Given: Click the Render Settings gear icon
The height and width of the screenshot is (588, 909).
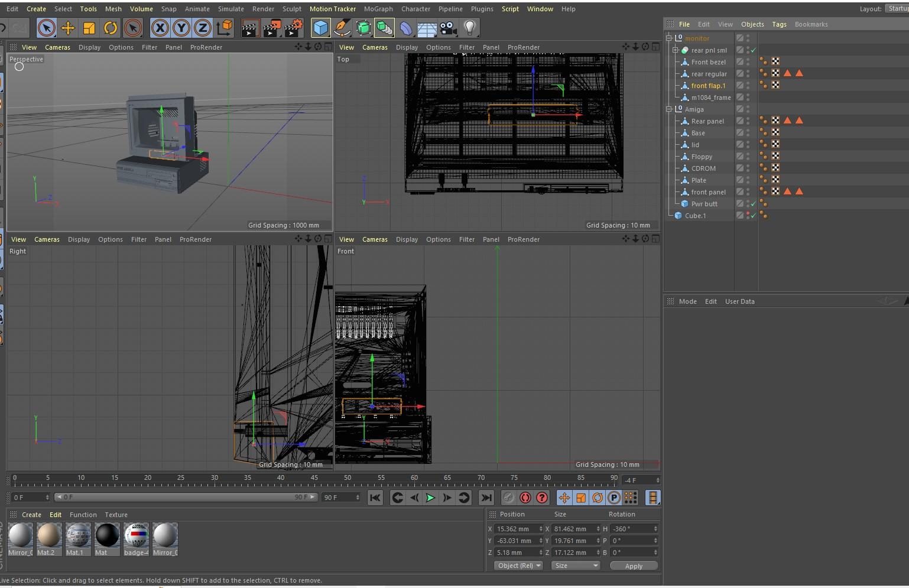Looking at the screenshot, I should (x=294, y=27).
